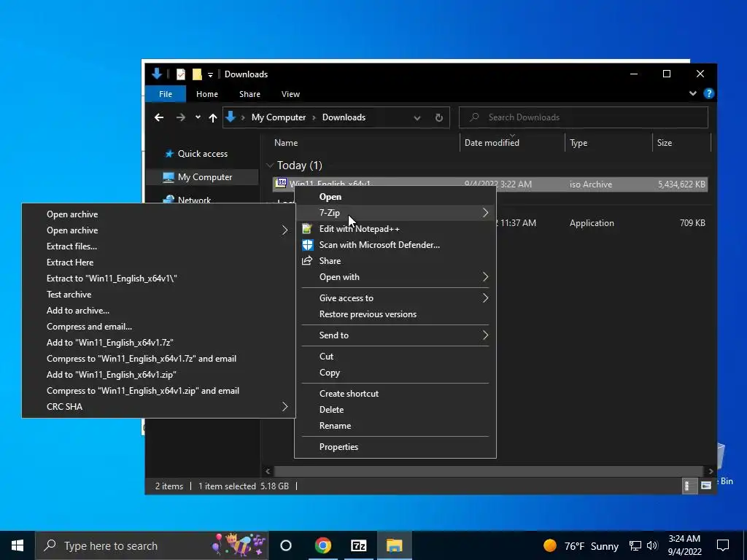Open 7-Zip from the taskbar
Viewport: 747px width, 560px height.
tap(358, 545)
